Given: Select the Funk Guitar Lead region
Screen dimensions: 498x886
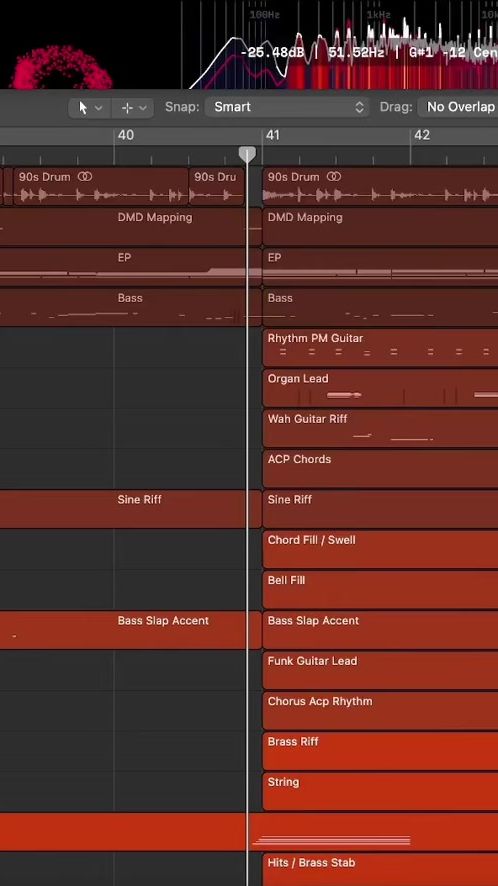Looking at the screenshot, I should click(380, 670).
